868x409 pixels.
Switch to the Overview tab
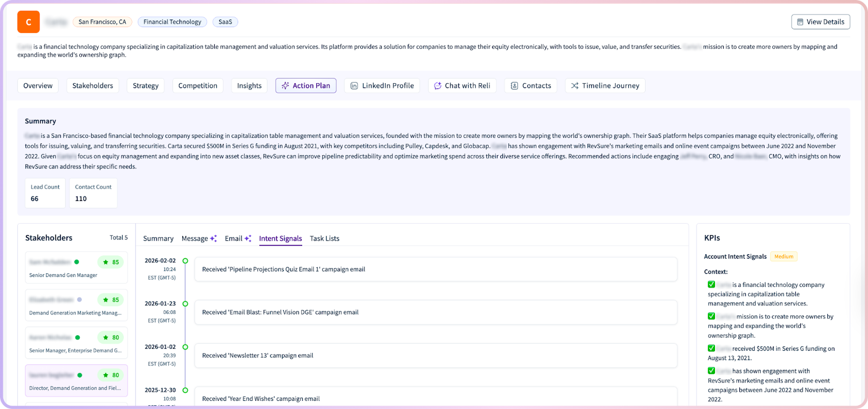tap(38, 86)
